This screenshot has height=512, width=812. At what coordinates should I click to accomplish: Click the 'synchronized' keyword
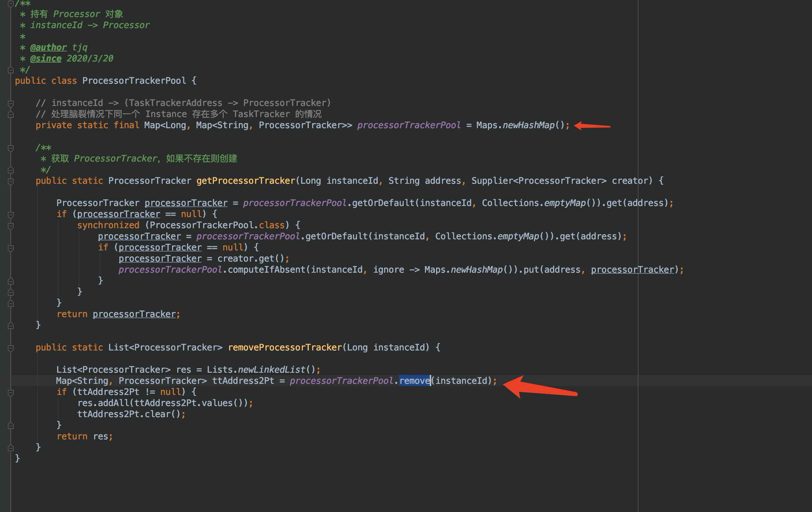108,225
